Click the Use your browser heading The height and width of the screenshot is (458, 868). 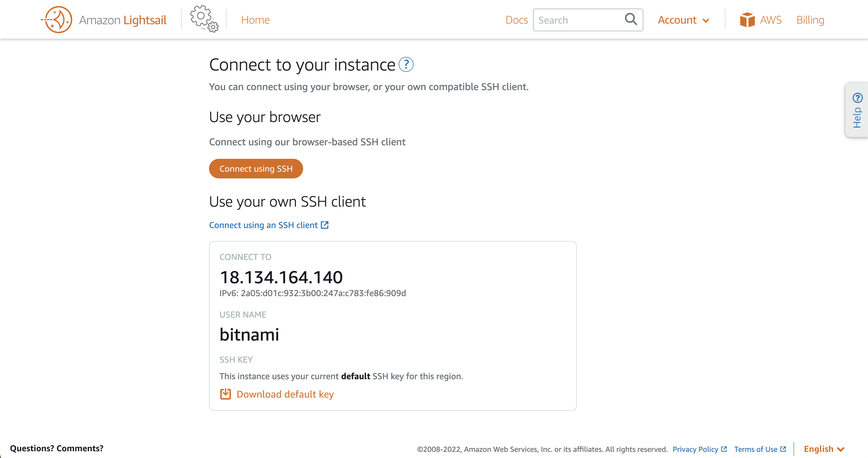265,117
